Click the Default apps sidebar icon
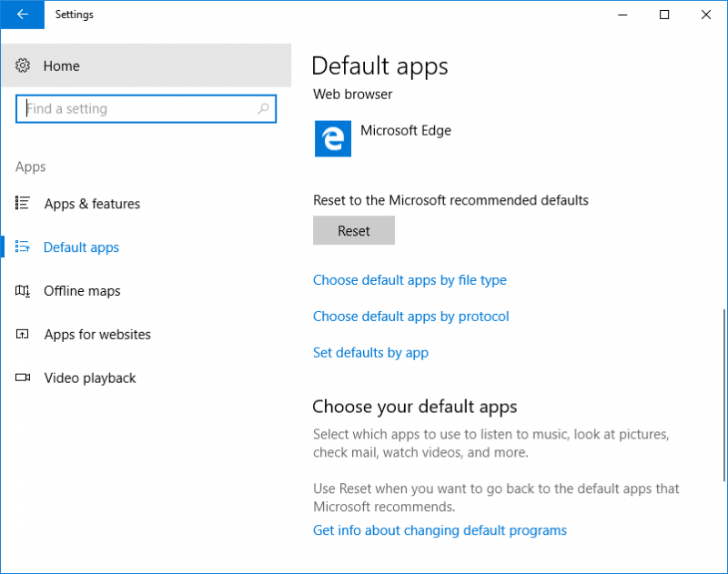The image size is (728, 574). 22,247
